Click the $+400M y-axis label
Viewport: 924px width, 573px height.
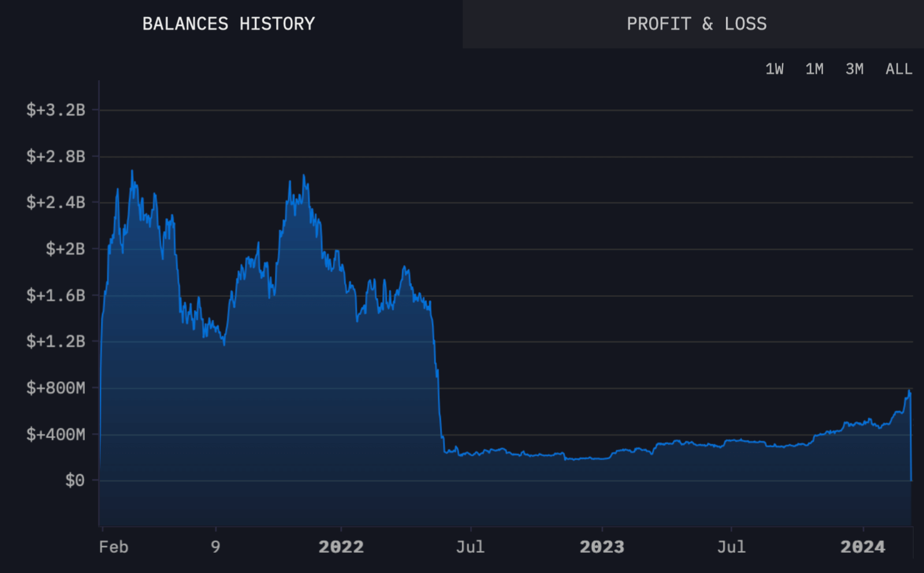(x=55, y=434)
